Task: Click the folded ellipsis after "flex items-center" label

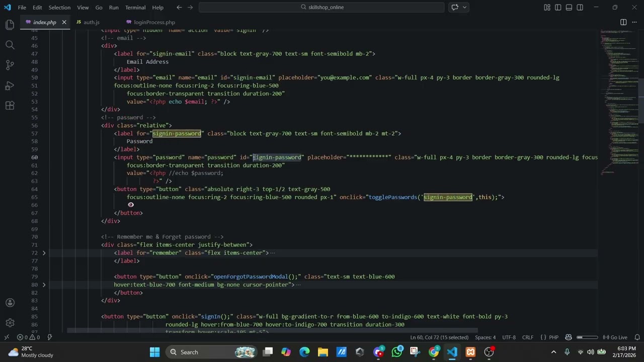Action: (273, 253)
